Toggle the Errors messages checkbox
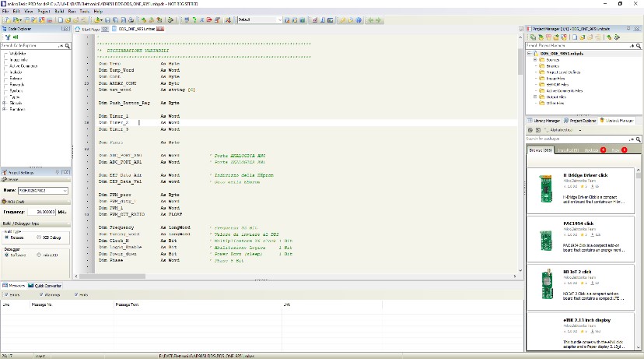 coord(6,294)
